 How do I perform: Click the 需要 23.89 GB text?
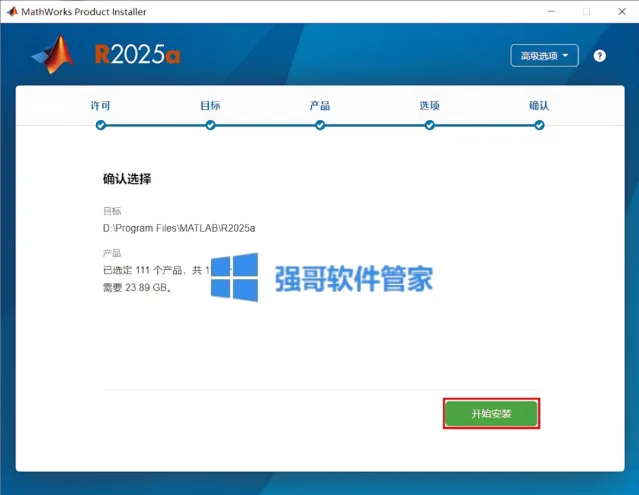click(x=137, y=288)
